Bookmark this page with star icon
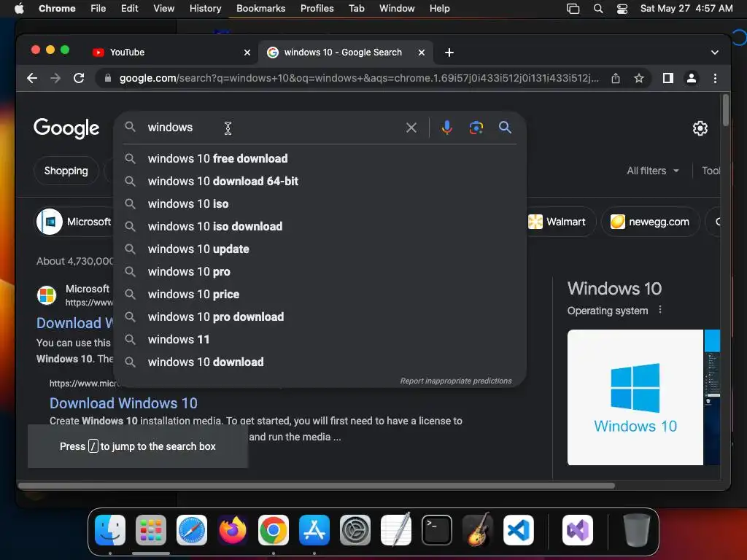This screenshot has width=747, height=560. click(639, 78)
